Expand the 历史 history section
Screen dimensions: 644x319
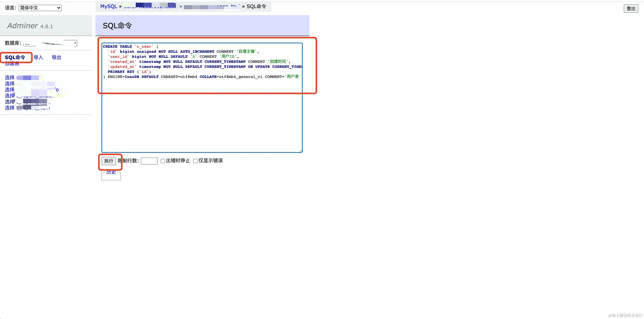tap(111, 172)
